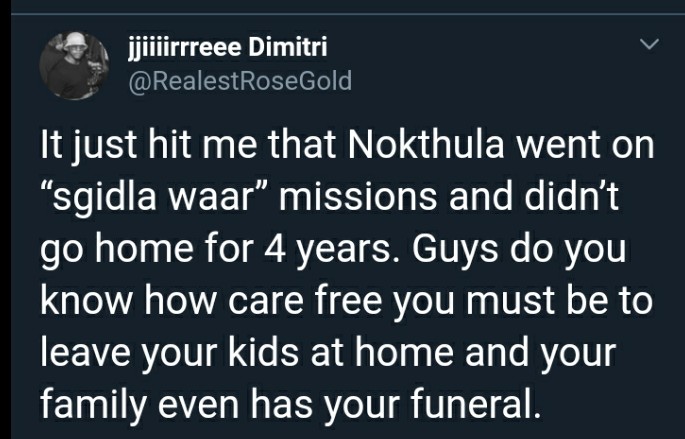Viewport: 685px width, 439px height.
Task: Click the words "went on" after Nokthula
Action: [585, 145]
